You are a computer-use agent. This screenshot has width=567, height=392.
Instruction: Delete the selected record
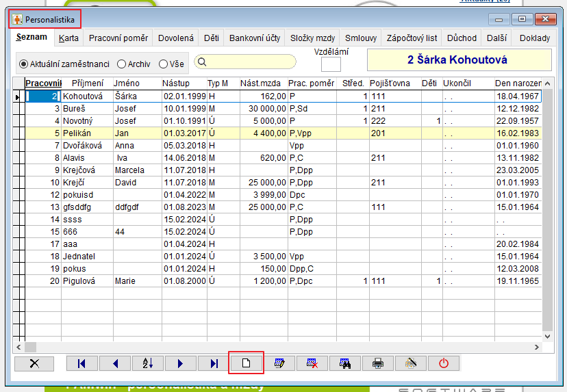pyautogui.click(x=312, y=363)
